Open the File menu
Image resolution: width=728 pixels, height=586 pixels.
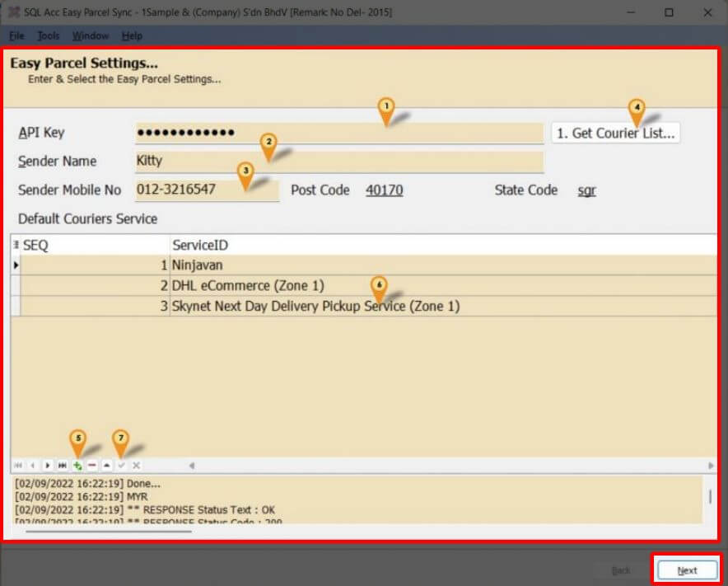tap(16, 35)
